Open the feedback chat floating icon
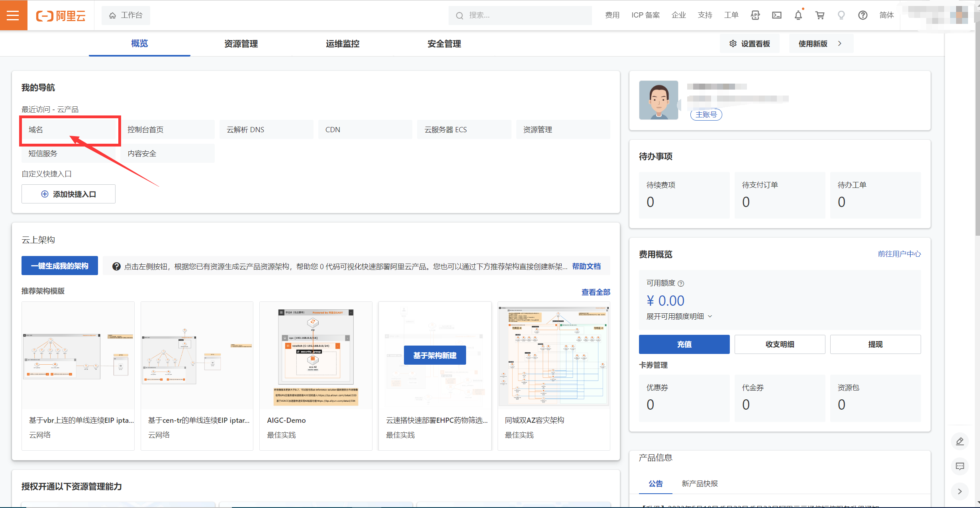Viewport: 980px width, 508px height. pyautogui.click(x=960, y=466)
